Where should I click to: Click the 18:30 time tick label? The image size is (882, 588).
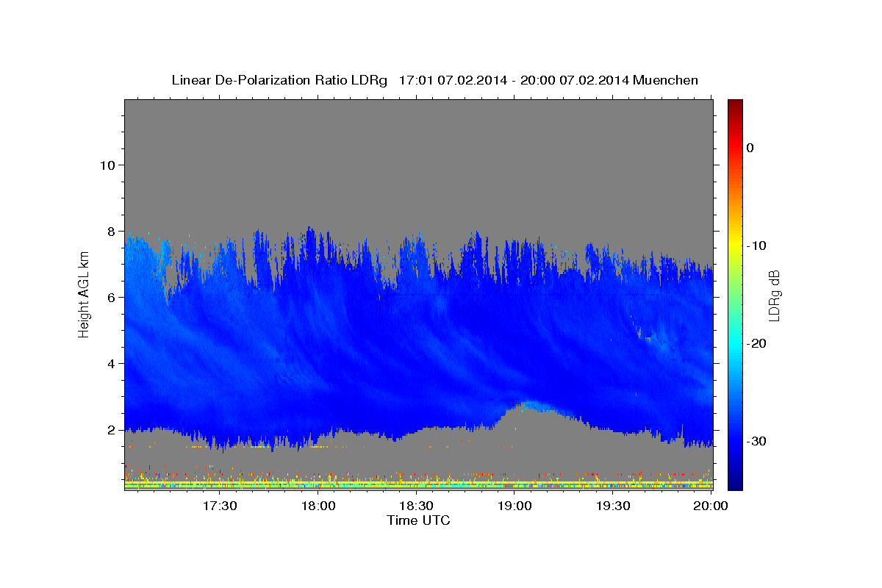point(417,506)
